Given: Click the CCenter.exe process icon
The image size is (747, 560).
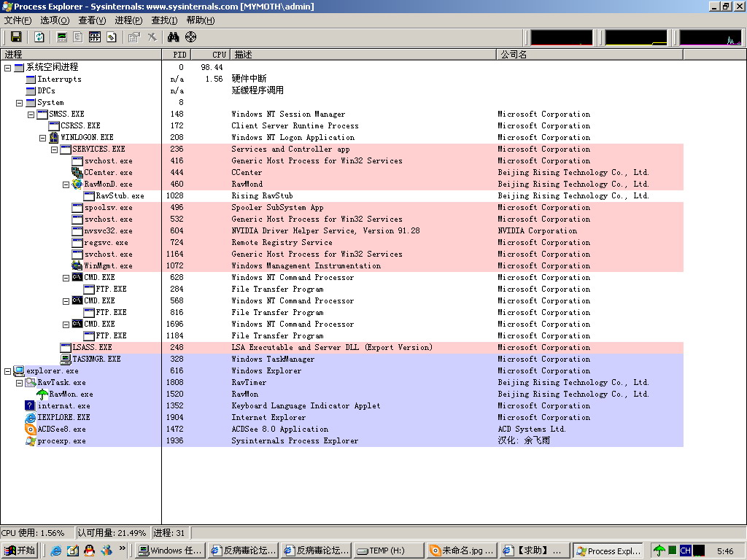Looking at the screenshot, I should [77, 172].
